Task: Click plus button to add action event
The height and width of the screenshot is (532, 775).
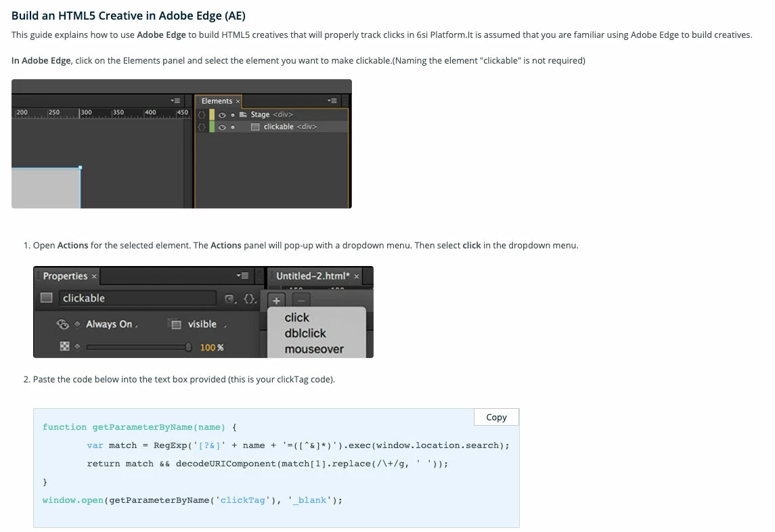Action: (276, 300)
